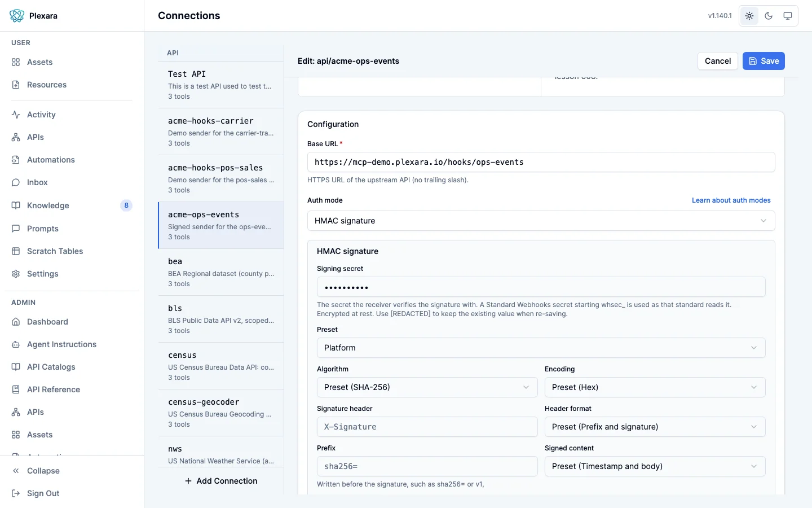
Task: Select the bls connection
Action: coord(221,319)
